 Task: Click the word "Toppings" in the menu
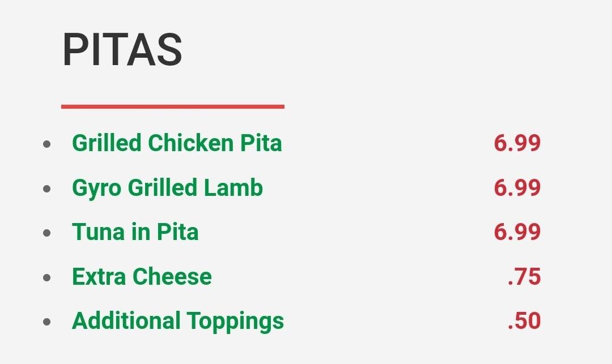click(236, 322)
